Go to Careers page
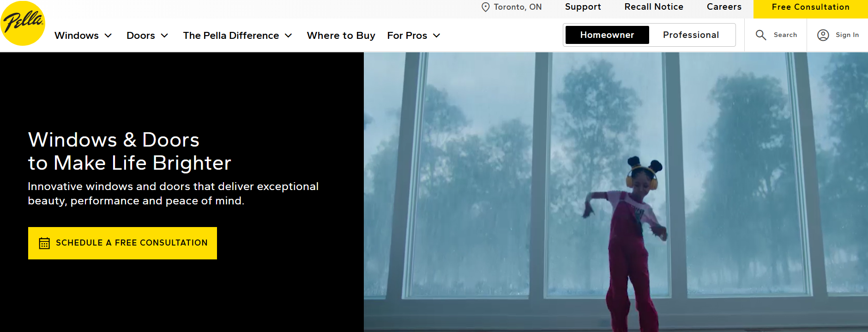This screenshot has width=868, height=332. coord(724,7)
